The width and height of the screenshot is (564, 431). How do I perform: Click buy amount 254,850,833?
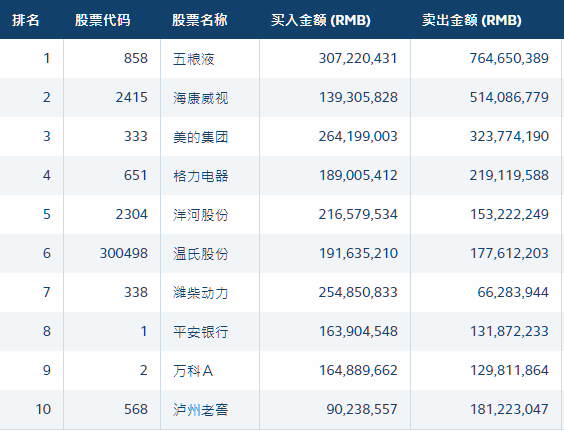358,292
